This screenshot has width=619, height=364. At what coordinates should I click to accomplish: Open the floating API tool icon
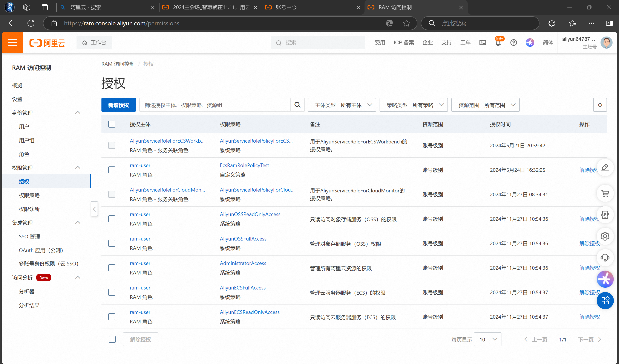tap(605, 215)
